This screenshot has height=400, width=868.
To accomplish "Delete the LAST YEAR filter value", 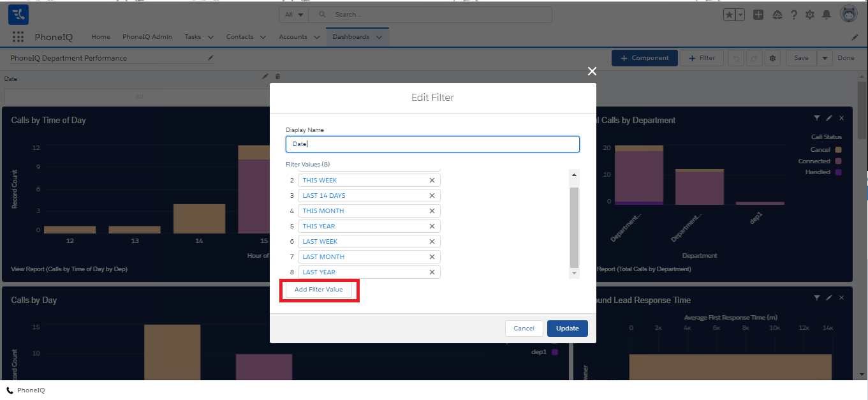I will coord(432,272).
